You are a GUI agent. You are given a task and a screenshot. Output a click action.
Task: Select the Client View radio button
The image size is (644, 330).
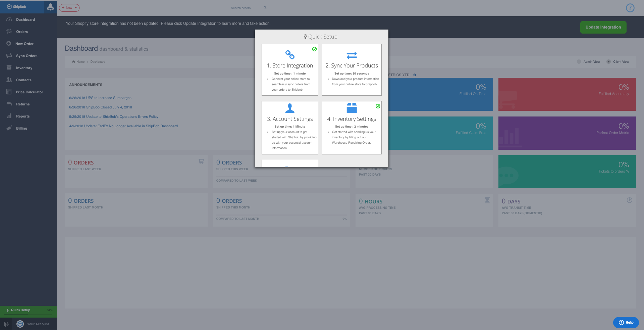(x=608, y=62)
